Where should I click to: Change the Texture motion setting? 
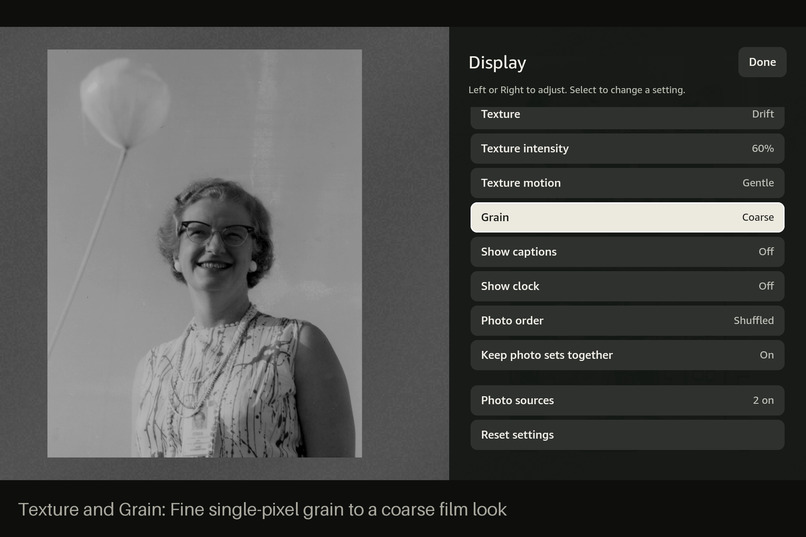(x=627, y=183)
